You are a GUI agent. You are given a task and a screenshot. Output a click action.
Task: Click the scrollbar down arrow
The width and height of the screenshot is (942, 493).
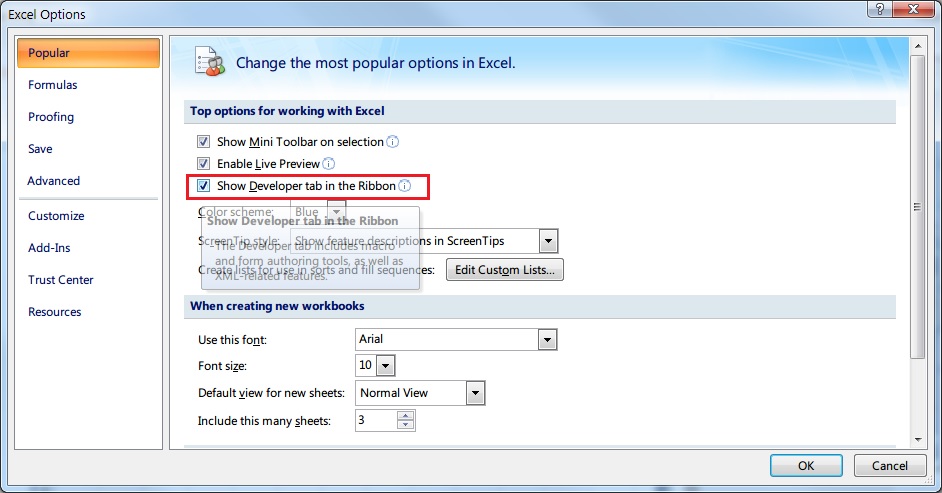917,440
